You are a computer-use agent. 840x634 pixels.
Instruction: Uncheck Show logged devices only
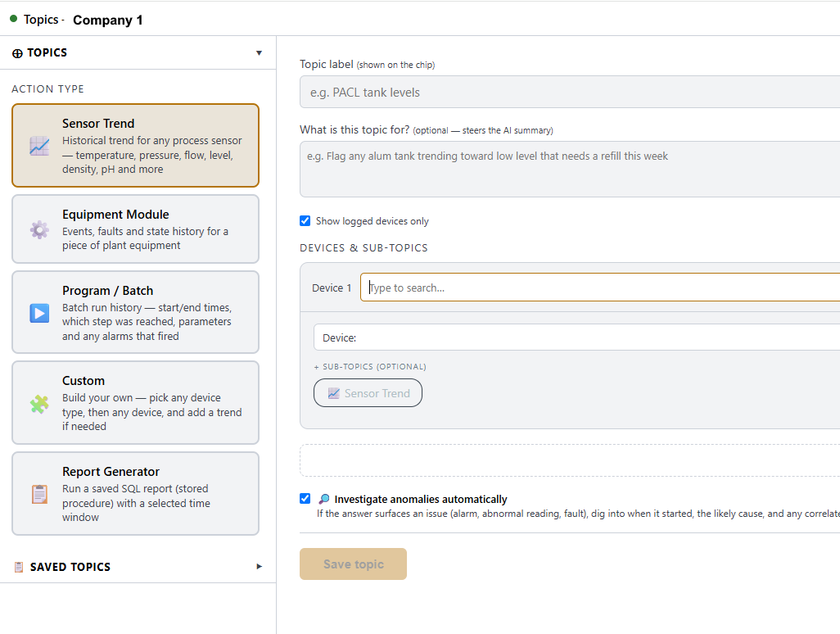pos(305,221)
